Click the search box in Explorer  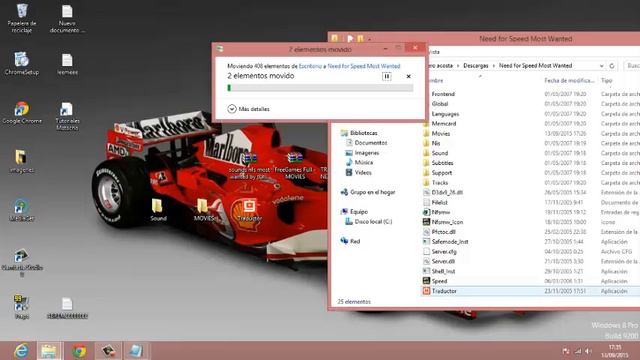tap(631, 66)
